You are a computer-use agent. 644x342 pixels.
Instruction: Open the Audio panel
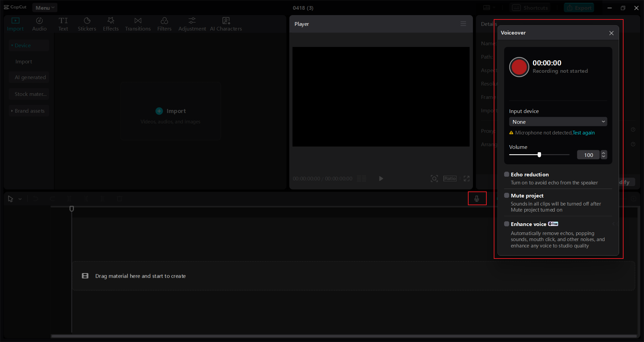tap(39, 23)
